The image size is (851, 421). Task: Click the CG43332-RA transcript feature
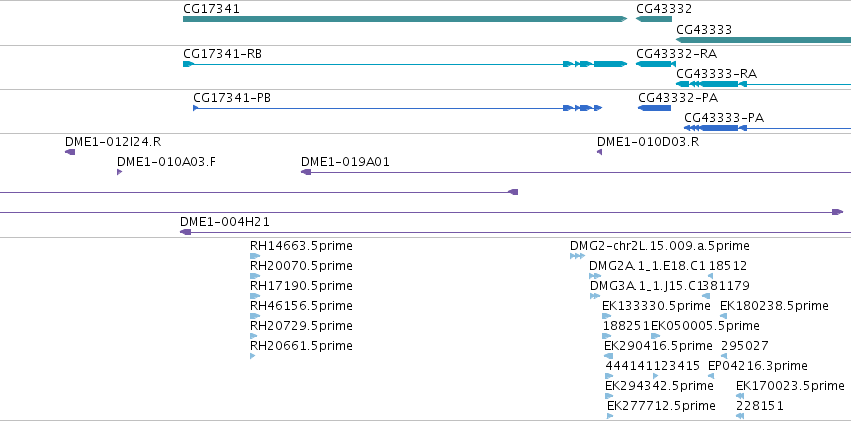click(x=656, y=64)
